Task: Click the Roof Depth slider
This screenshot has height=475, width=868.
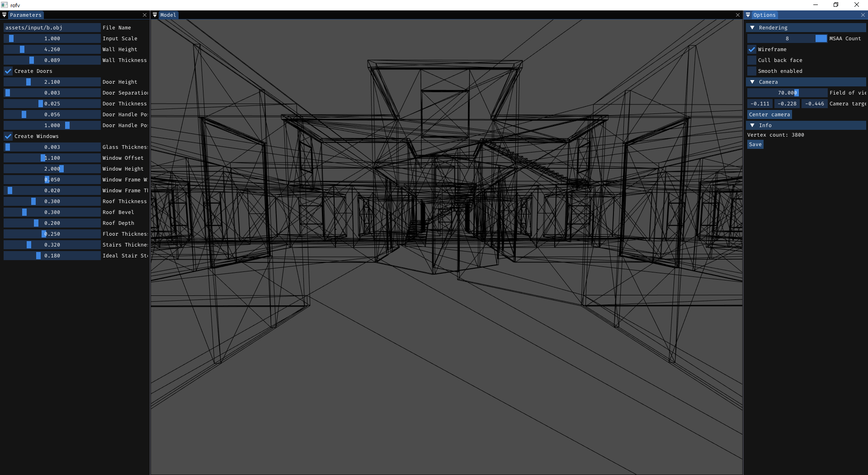Action: click(x=52, y=223)
